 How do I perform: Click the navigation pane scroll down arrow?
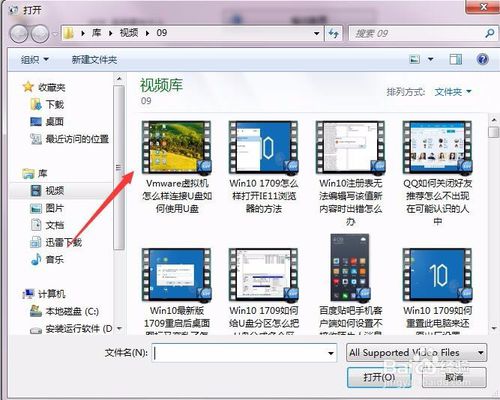click(119, 329)
